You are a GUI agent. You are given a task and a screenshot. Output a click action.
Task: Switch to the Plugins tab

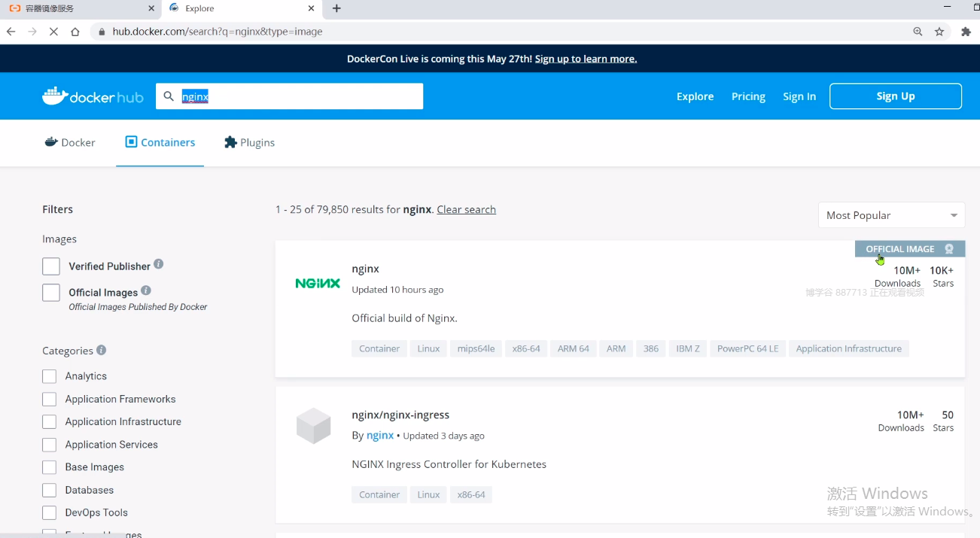pos(249,142)
